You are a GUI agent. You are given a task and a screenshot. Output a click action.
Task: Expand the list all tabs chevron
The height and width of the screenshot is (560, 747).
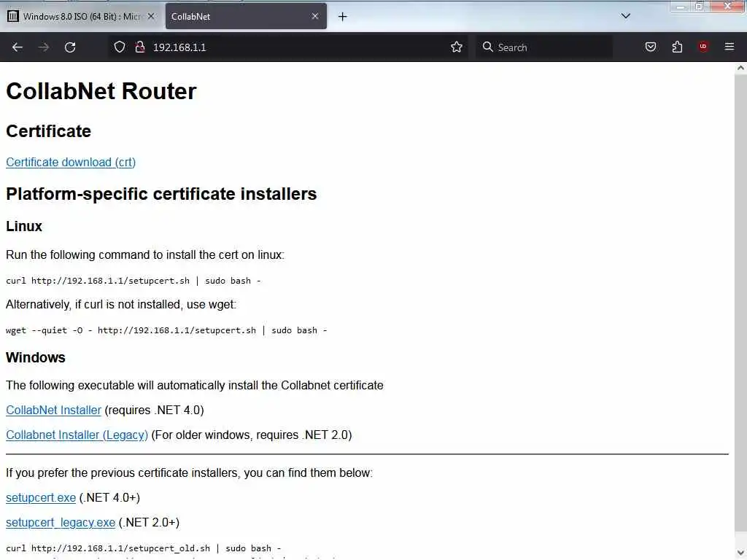626,16
